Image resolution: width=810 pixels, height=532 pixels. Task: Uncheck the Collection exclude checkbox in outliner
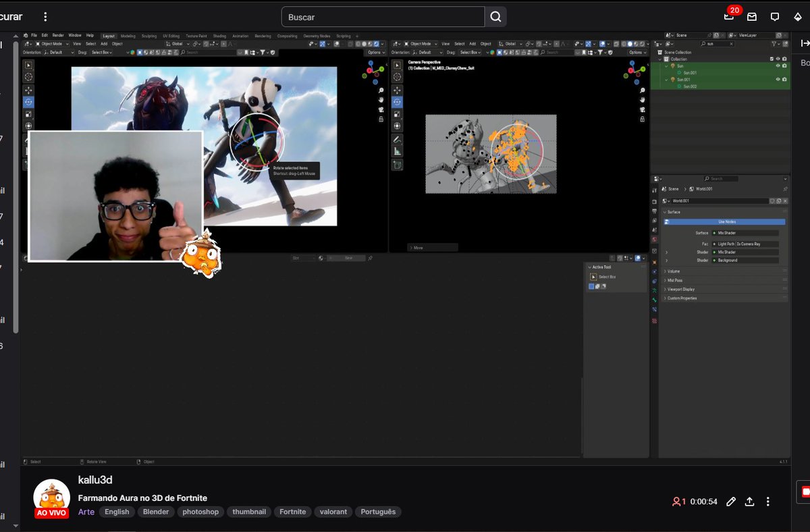click(772, 59)
